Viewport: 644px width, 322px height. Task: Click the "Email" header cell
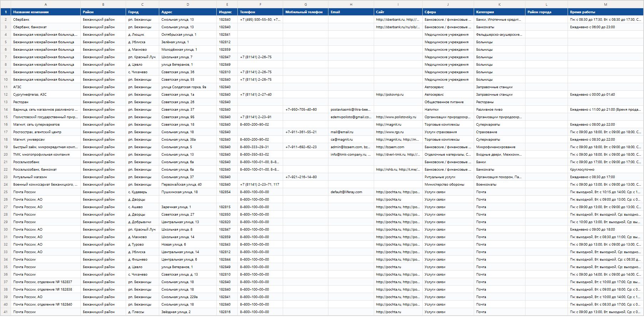click(x=351, y=12)
